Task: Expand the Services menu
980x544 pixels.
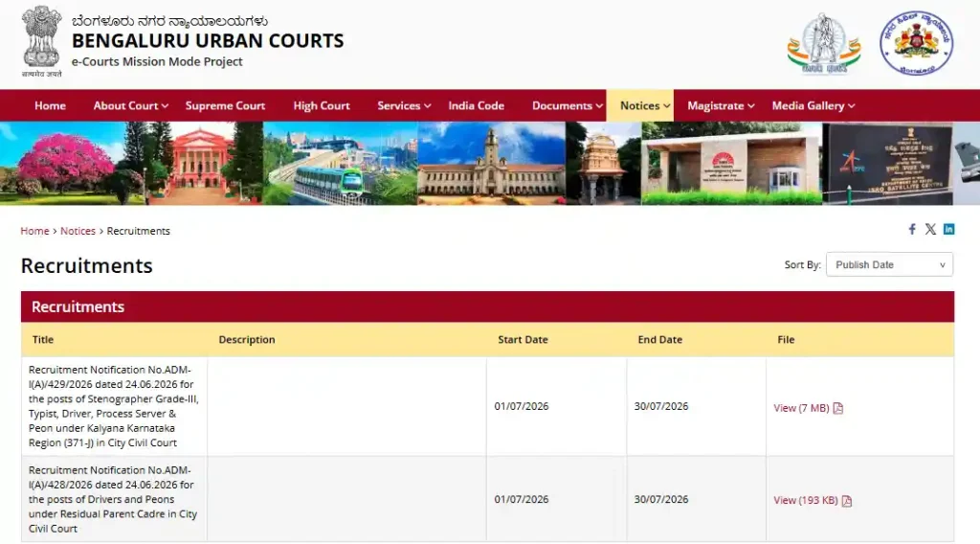Action: click(404, 105)
